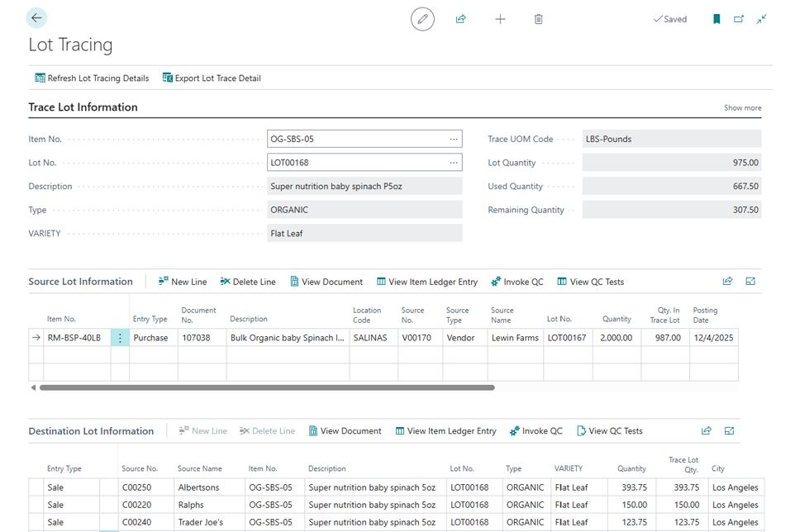Expand details with the Show more link

[x=741, y=107]
